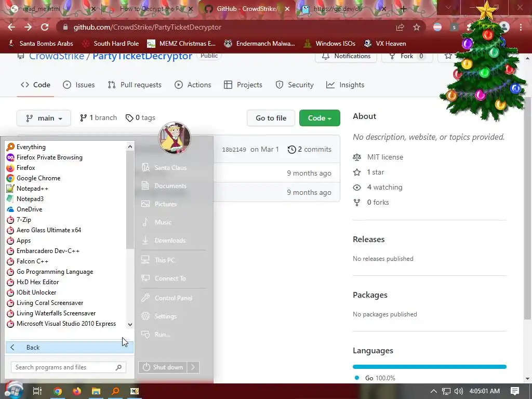View the 1 branch link
Image resolution: width=532 pixels, height=399 pixels.
point(98,118)
